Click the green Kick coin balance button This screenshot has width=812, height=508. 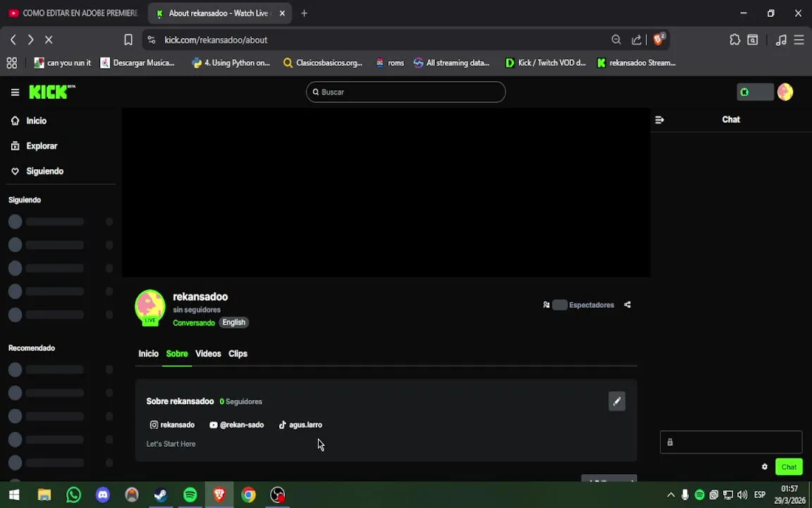tap(755, 92)
